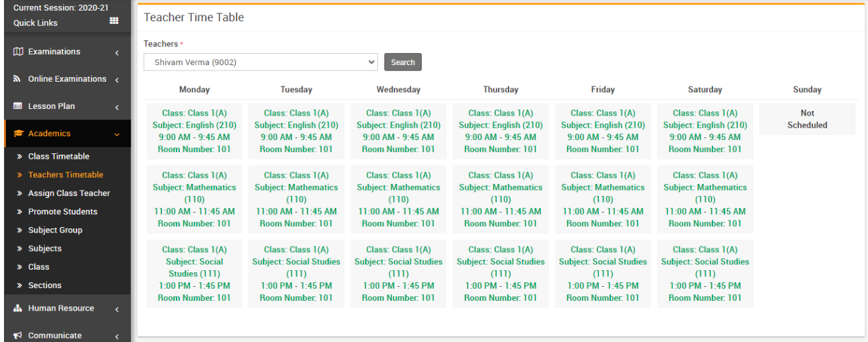
Task: Go to Assign Class Teacher page
Action: click(69, 193)
